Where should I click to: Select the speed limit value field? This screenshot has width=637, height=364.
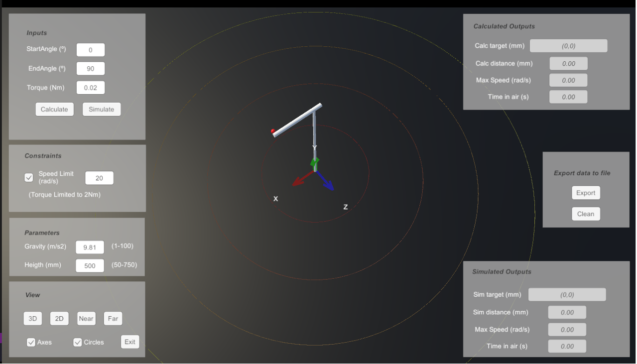click(99, 177)
